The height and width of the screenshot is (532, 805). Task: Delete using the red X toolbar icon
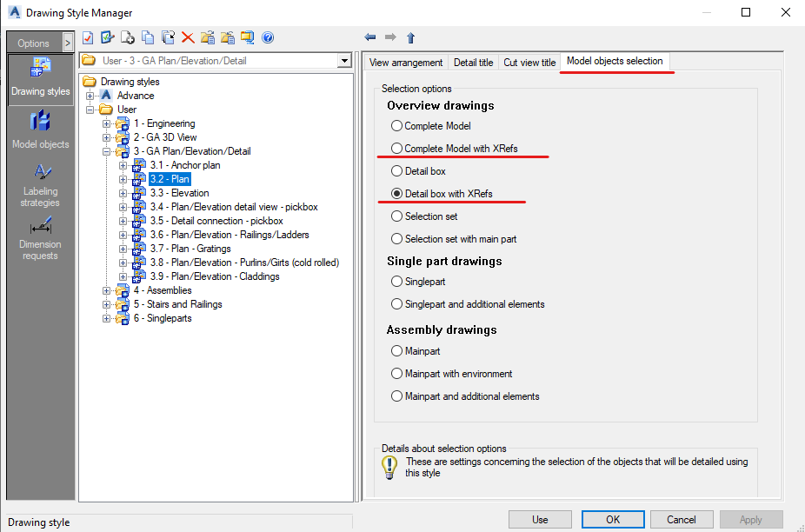click(x=188, y=37)
